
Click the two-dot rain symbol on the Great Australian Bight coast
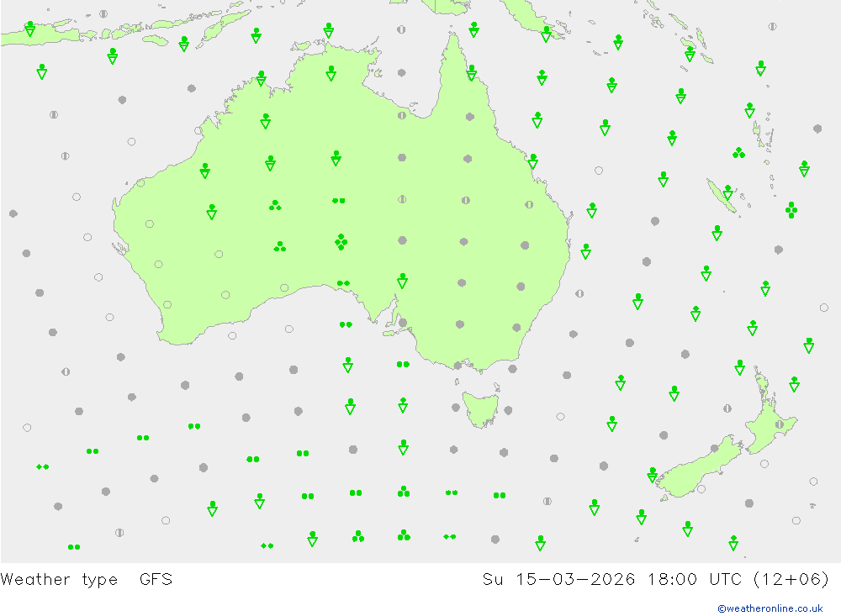tap(343, 283)
